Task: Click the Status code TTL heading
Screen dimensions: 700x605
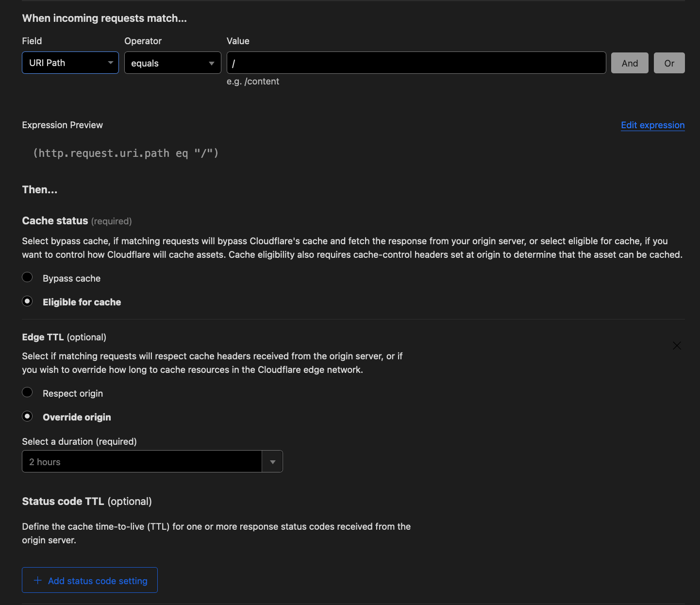Action: click(x=63, y=502)
